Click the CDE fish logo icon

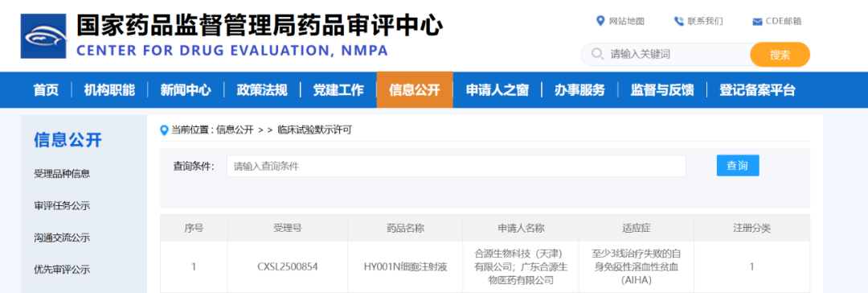click(x=43, y=36)
